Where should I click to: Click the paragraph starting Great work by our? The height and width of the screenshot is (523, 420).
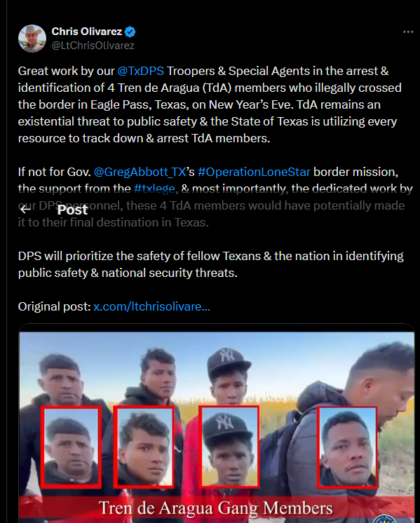point(210,104)
